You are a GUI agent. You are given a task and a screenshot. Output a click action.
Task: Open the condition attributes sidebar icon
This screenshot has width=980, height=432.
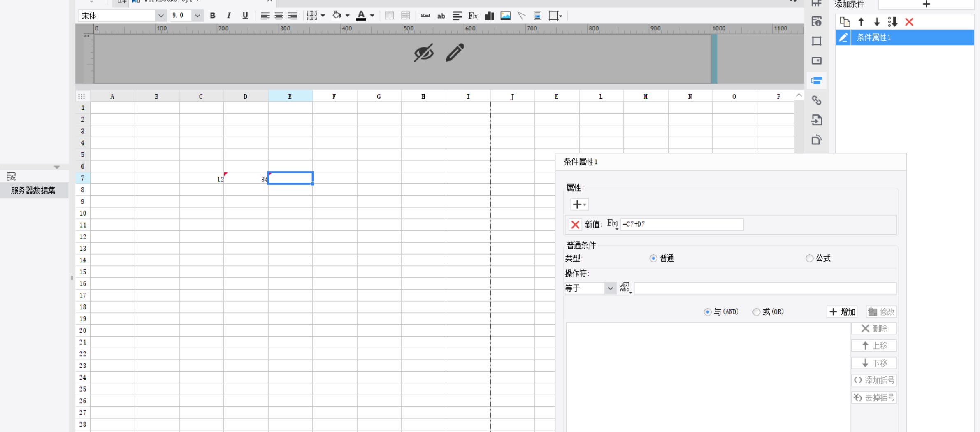coord(817,81)
